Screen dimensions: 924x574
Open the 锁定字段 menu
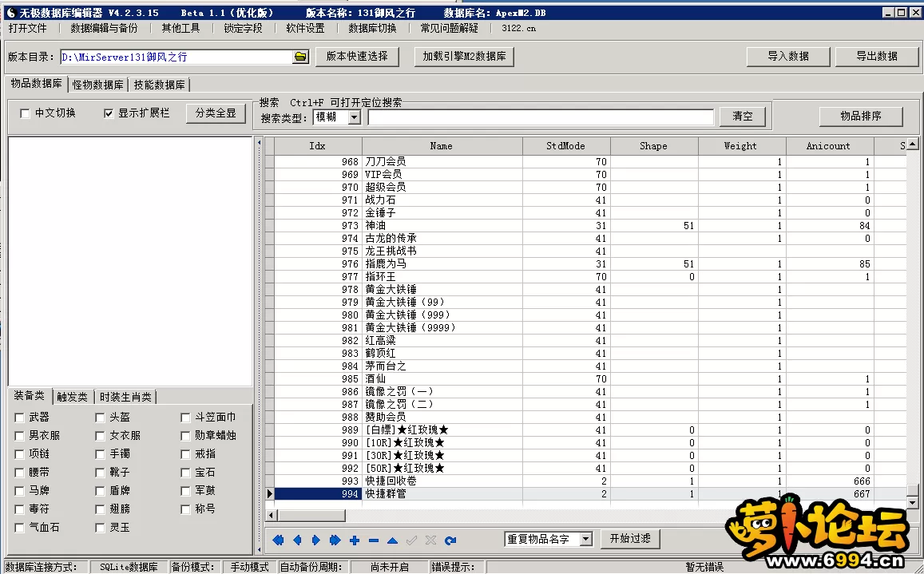coord(243,28)
